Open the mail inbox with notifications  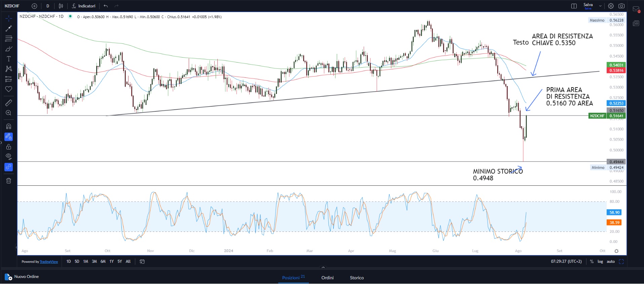pos(636,9)
